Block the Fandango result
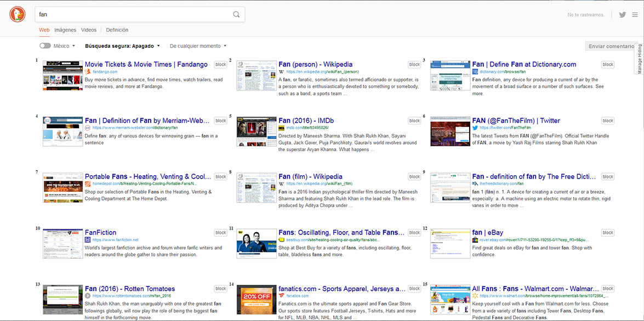 click(220, 65)
